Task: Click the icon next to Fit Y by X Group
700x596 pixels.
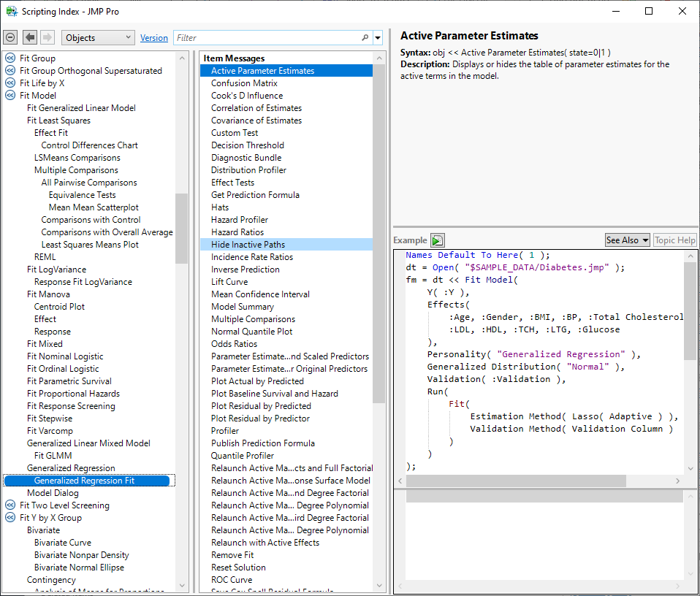Action: (x=10, y=518)
